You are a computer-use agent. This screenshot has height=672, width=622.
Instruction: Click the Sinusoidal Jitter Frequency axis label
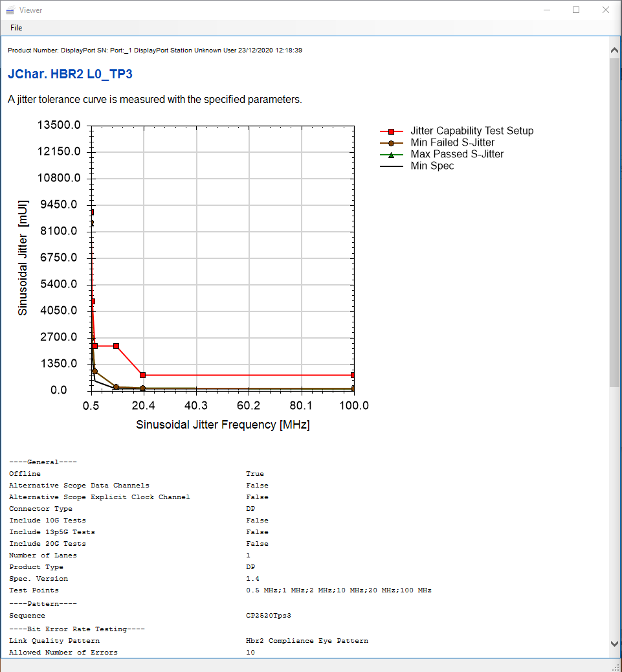pyautogui.click(x=223, y=425)
